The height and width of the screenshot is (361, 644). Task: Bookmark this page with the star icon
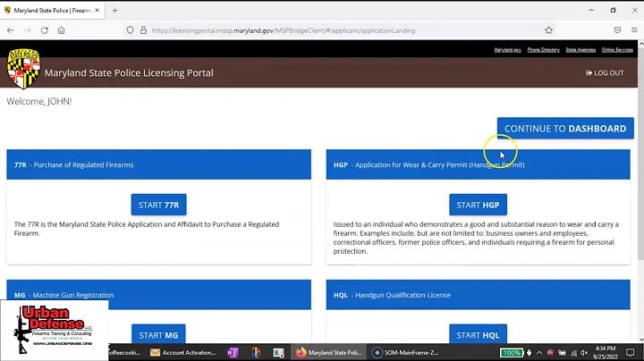point(548,30)
